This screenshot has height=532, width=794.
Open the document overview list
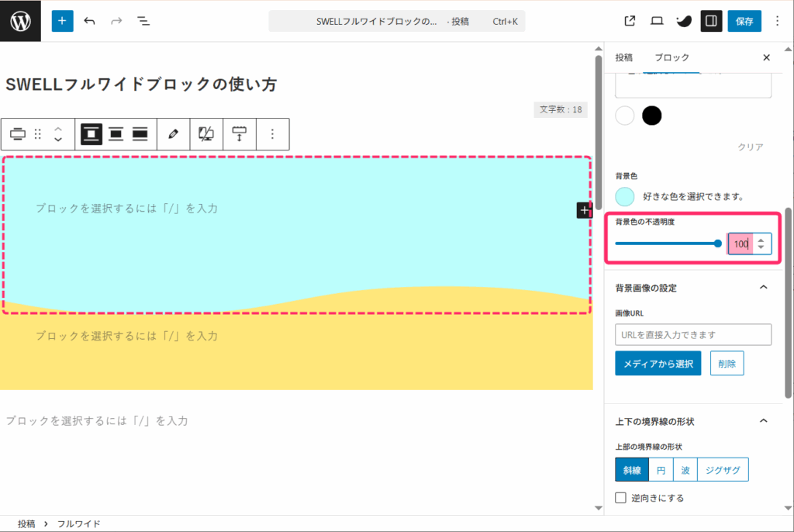[x=143, y=21]
